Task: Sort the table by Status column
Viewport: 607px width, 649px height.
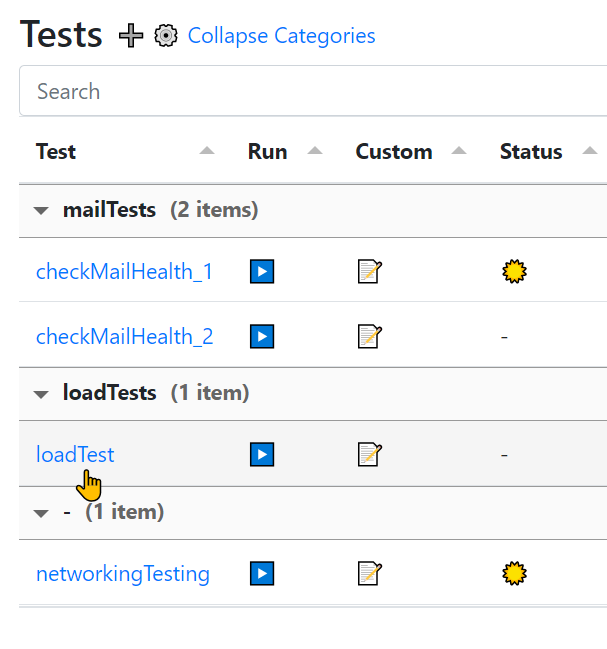Action: [531, 152]
